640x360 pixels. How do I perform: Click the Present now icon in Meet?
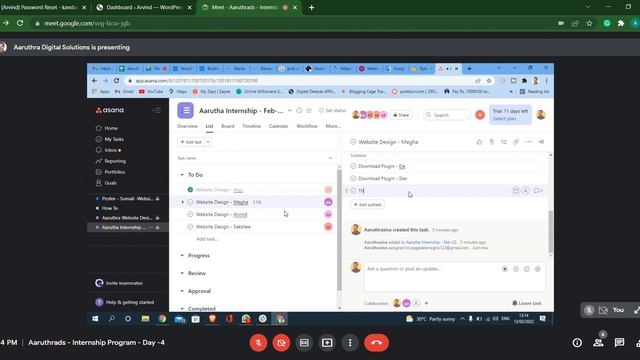[x=327, y=342]
